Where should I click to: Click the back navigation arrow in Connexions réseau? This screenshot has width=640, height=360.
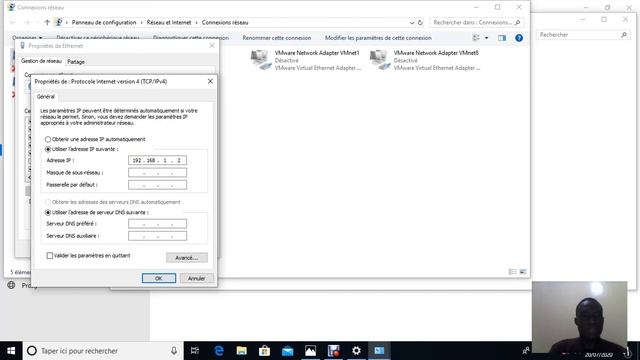13,22
